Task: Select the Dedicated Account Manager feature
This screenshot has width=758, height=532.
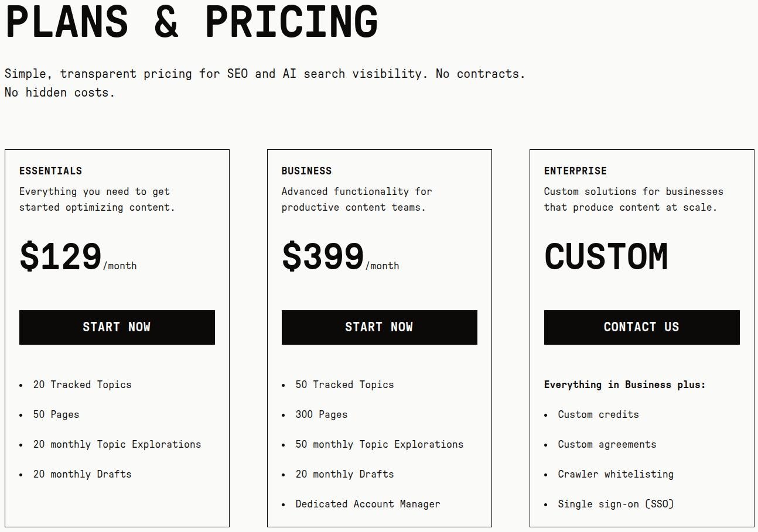Action: click(368, 504)
